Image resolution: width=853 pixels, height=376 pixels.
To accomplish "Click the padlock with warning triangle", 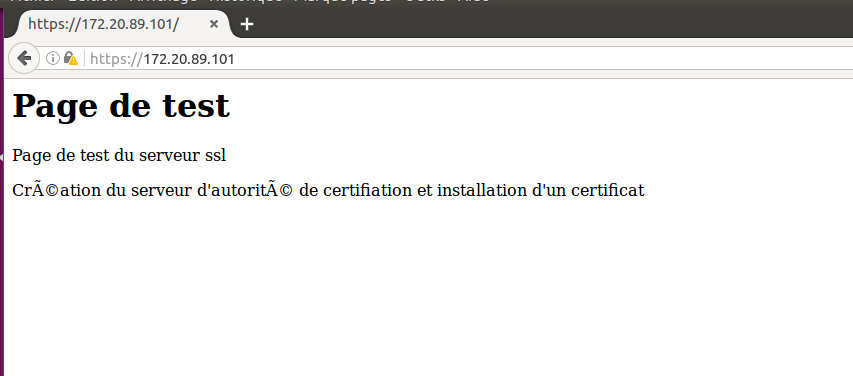I will tap(71, 58).
